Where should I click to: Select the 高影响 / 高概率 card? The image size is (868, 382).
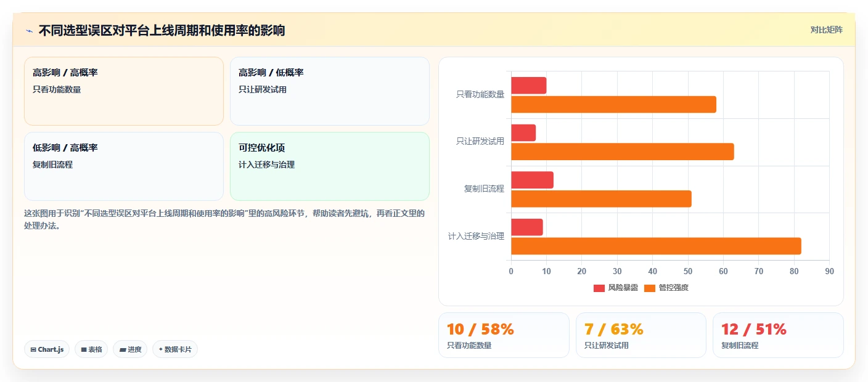(x=124, y=91)
